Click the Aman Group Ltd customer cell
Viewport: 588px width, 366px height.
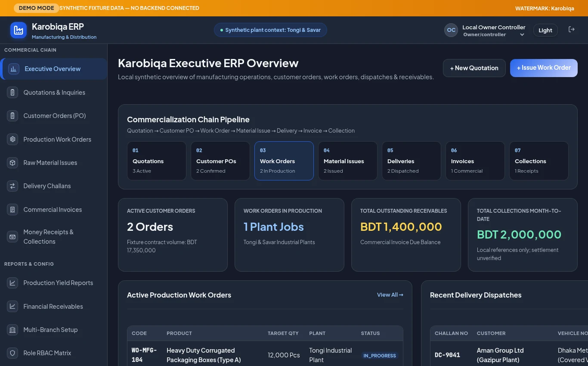500,355
